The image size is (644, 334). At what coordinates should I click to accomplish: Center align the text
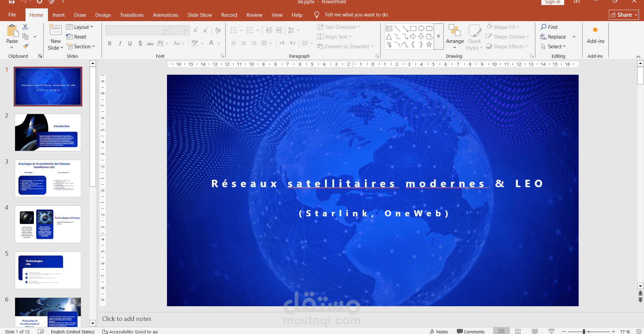244,43
